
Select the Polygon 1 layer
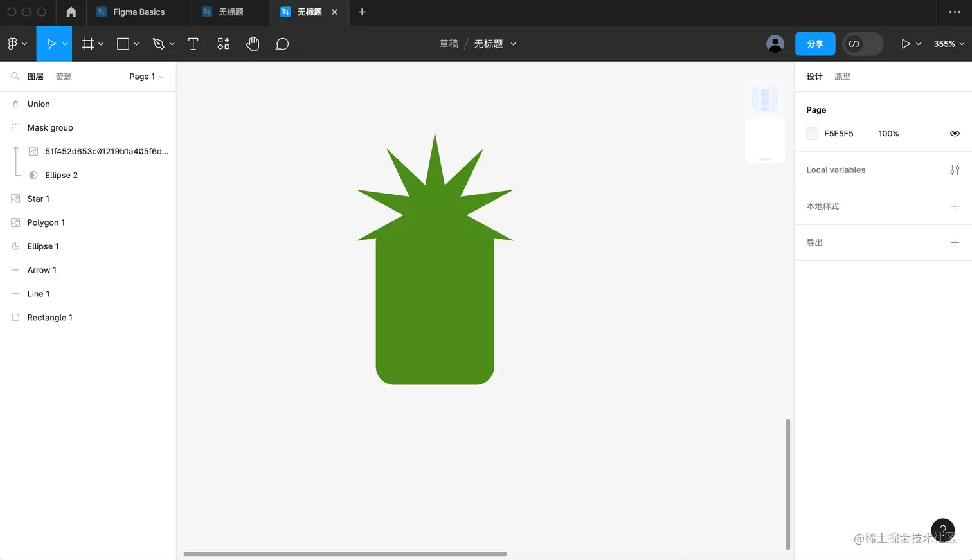point(88,223)
